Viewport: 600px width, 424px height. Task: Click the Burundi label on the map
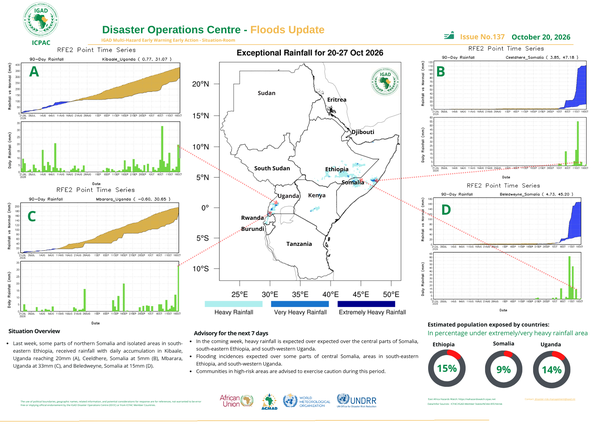(x=253, y=229)
